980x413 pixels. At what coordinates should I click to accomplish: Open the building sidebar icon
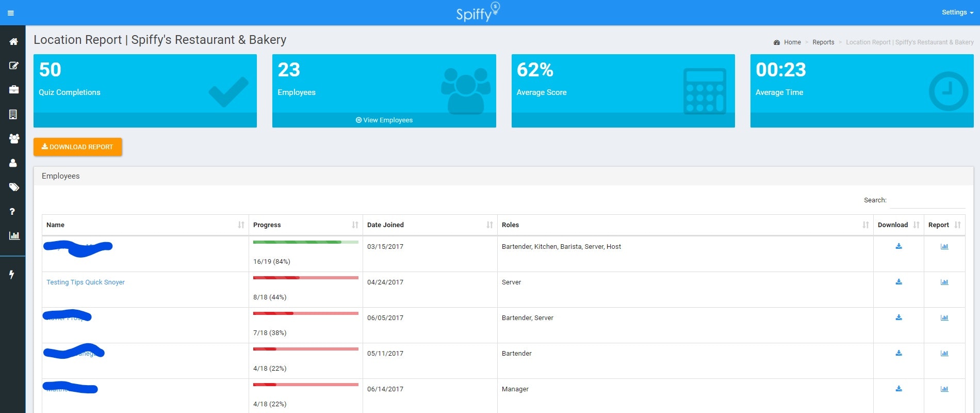(13, 114)
